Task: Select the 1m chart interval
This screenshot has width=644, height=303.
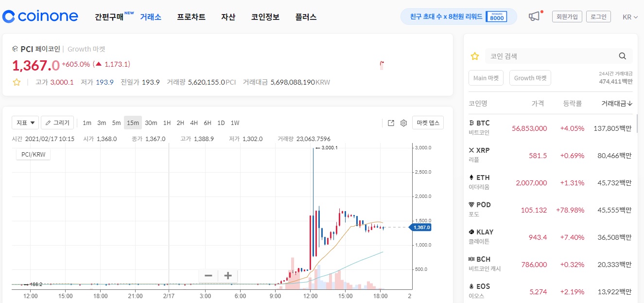Action: point(87,123)
